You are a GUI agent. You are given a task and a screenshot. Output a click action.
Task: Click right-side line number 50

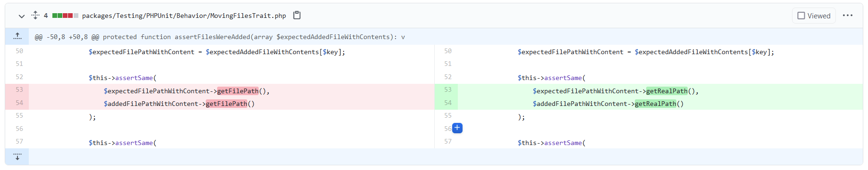pos(447,51)
